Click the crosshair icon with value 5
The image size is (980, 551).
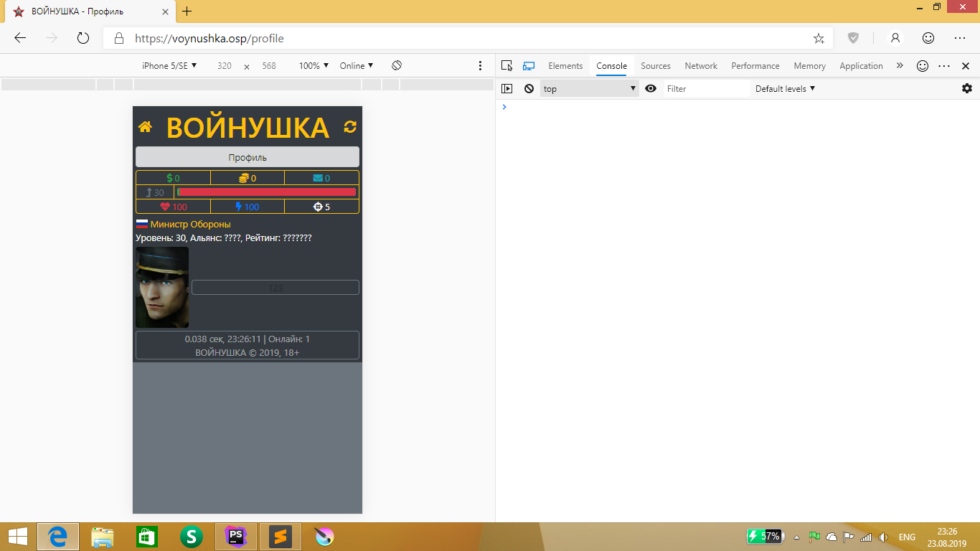coord(318,207)
